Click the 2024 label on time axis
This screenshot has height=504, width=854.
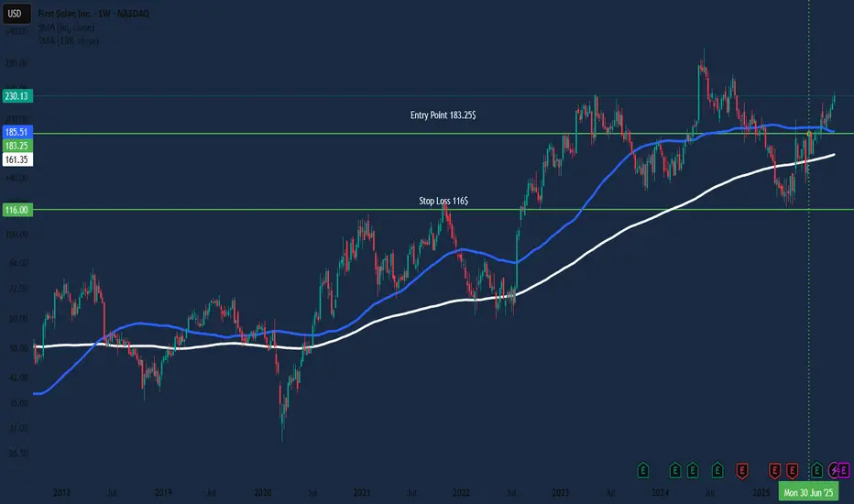point(660,493)
